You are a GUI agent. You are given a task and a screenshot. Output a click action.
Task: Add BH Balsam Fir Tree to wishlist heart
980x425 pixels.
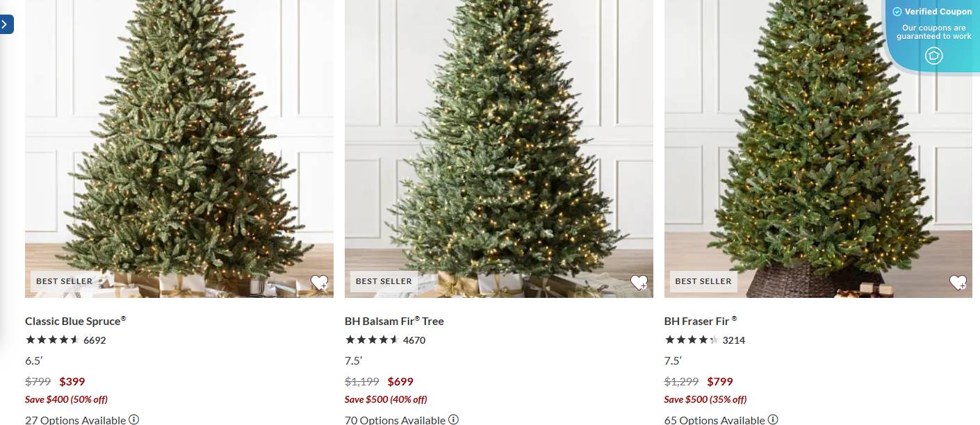click(639, 282)
